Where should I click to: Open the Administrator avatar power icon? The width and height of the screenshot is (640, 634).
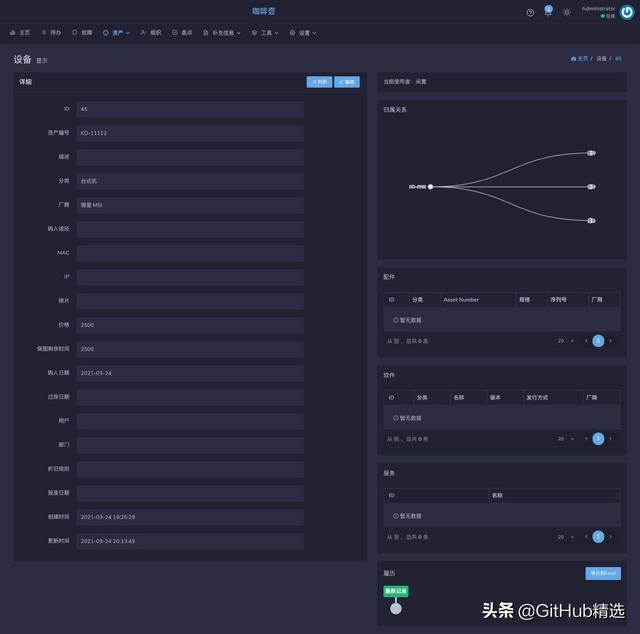coord(627,12)
